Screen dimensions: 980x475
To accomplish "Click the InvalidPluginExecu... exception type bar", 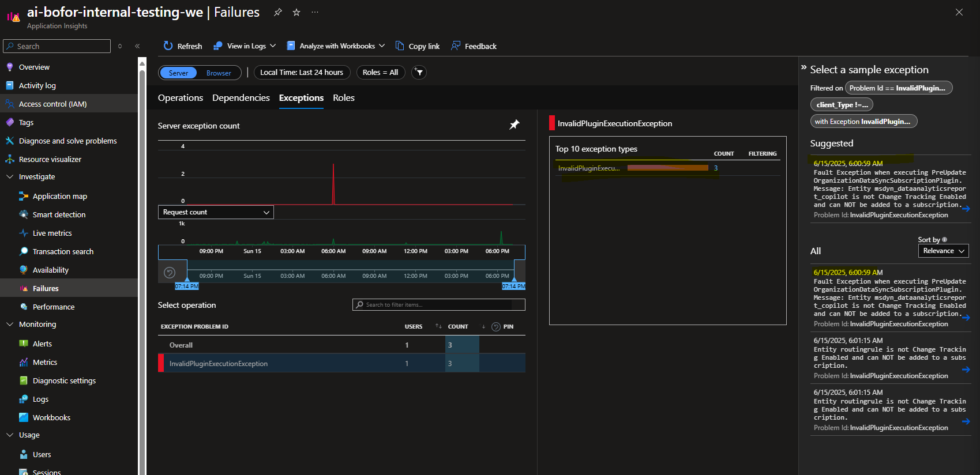I will click(668, 168).
